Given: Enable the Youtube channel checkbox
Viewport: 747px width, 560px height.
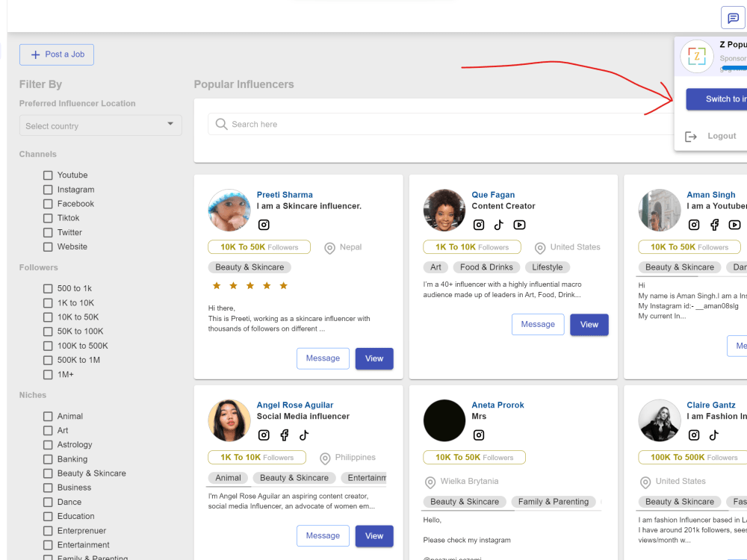Looking at the screenshot, I should pyautogui.click(x=48, y=175).
